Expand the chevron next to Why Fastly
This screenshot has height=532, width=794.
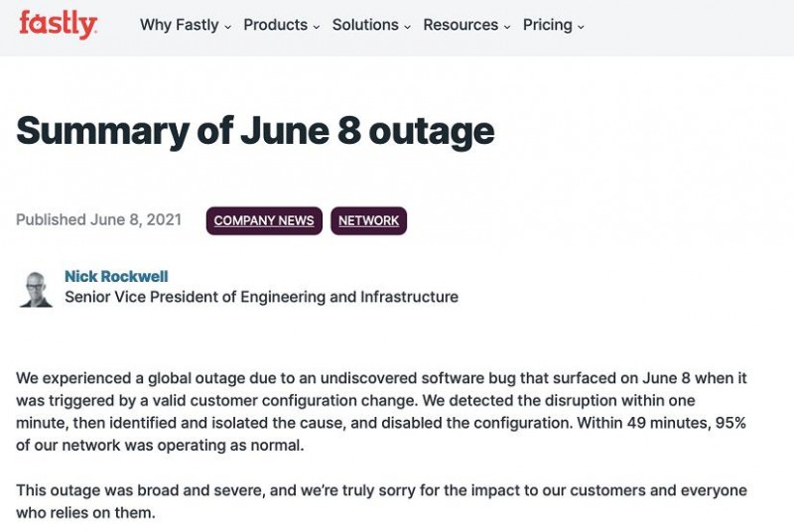click(x=227, y=27)
